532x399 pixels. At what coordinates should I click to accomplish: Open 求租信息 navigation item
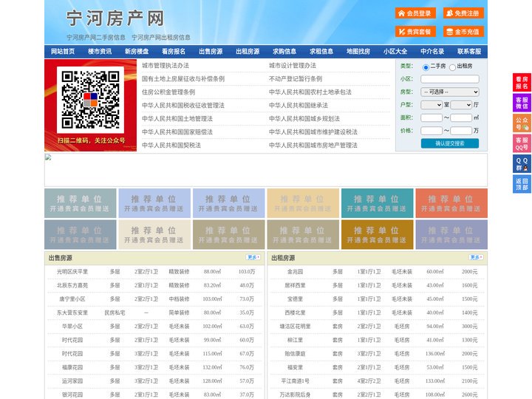(321, 52)
